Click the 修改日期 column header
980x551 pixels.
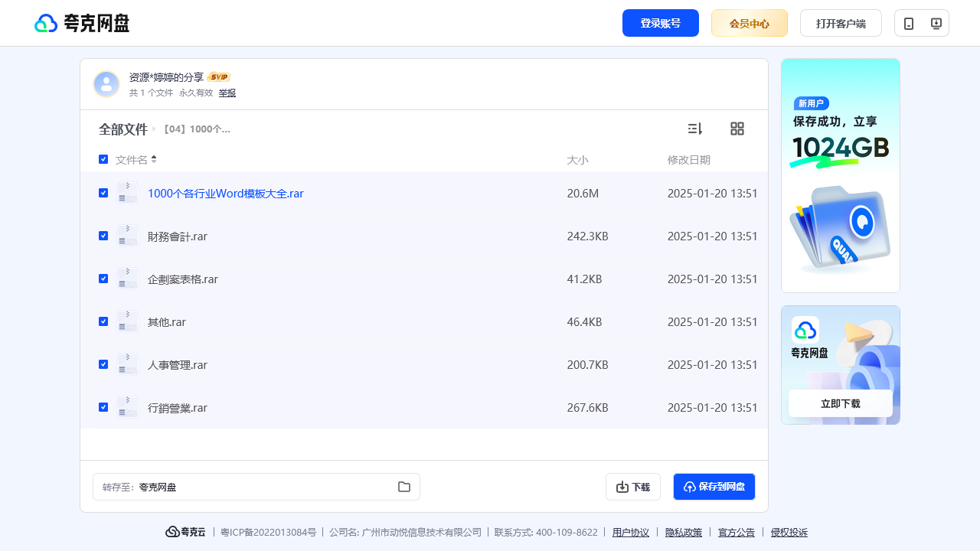tap(689, 160)
